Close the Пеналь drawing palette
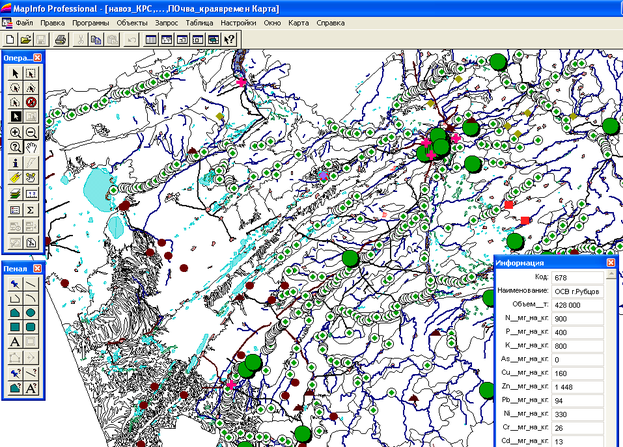The image size is (623, 447). point(39,269)
